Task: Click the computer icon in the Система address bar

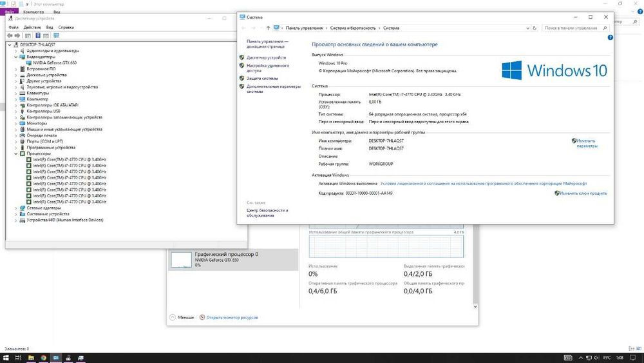Action: pyautogui.click(x=276, y=28)
